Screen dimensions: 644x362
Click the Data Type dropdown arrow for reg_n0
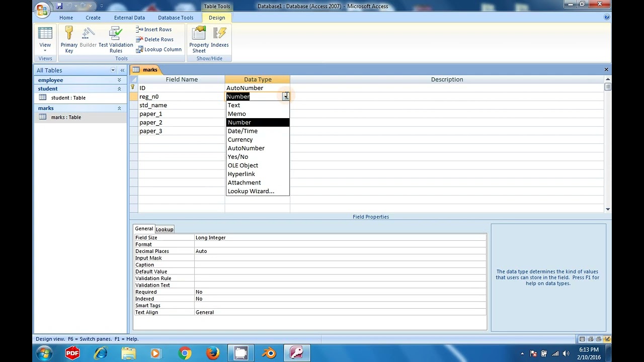pos(285,97)
